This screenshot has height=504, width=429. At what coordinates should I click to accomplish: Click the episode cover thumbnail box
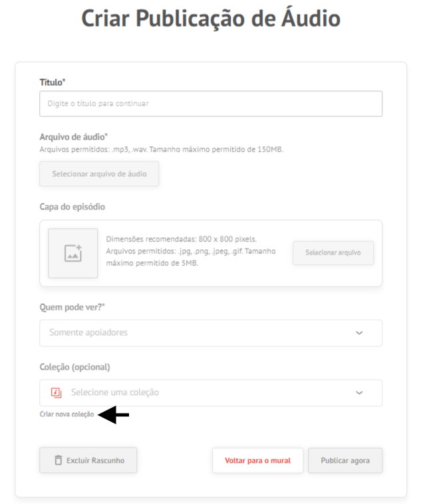pos(73,253)
